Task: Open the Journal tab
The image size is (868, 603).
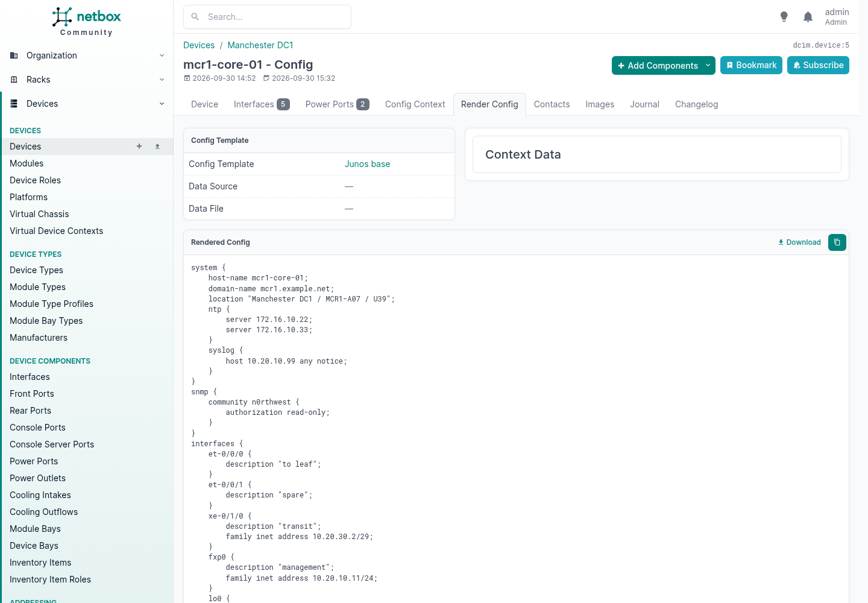Action: click(644, 104)
